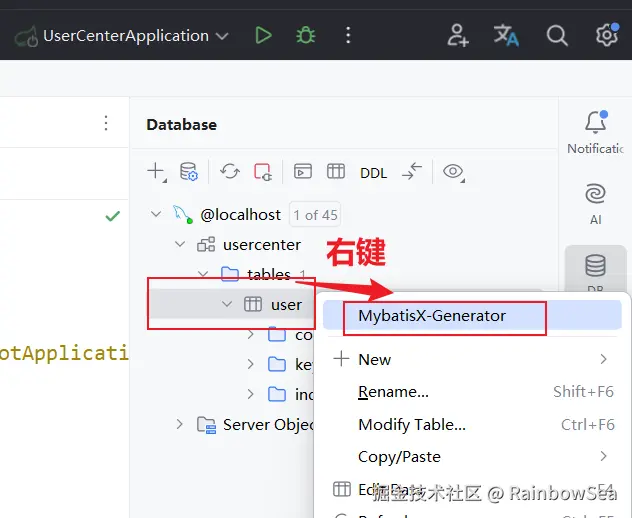
Task: Click the translate icon in top bar
Action: tap(507, 36)
